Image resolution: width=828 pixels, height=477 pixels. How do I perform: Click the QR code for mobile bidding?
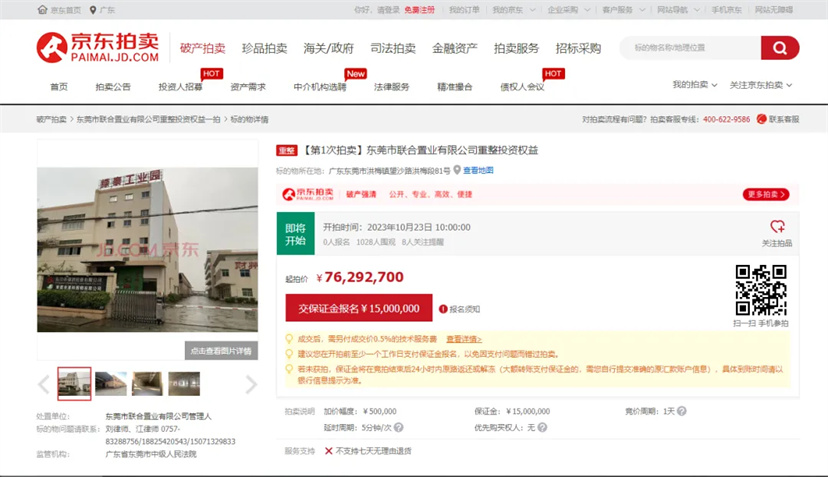coord(761,290)
